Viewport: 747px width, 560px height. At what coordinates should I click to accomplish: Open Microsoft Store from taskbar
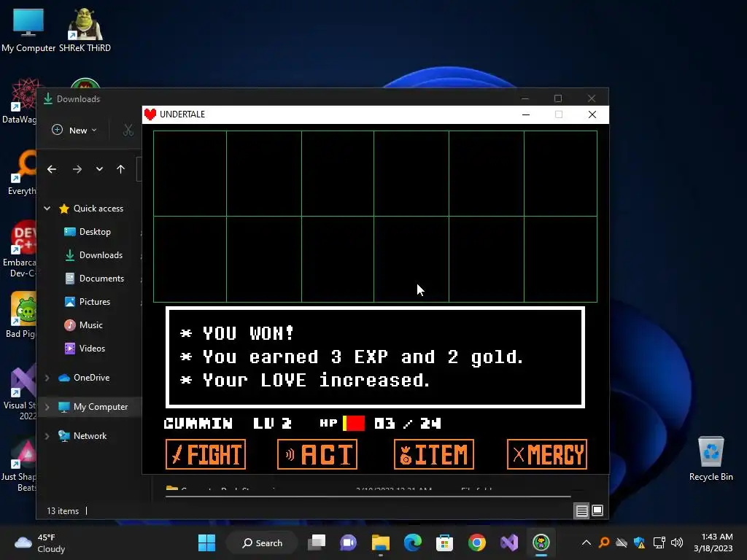tap(444, 542)
